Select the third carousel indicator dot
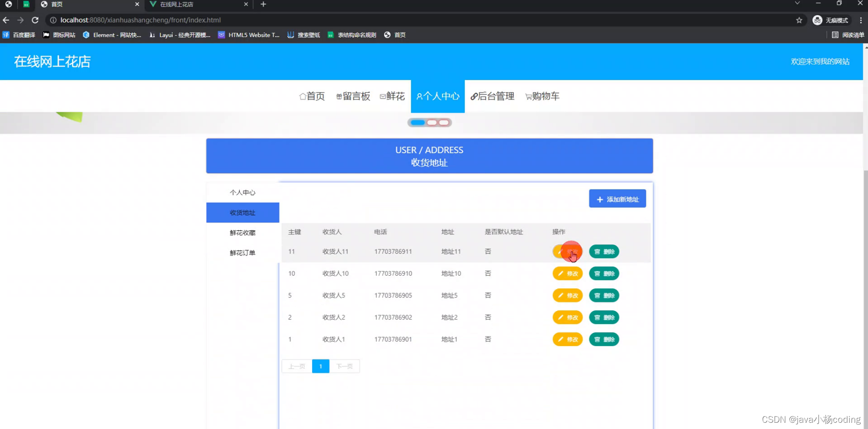Screen dimensions: 868x429 (x=444, y=122)
